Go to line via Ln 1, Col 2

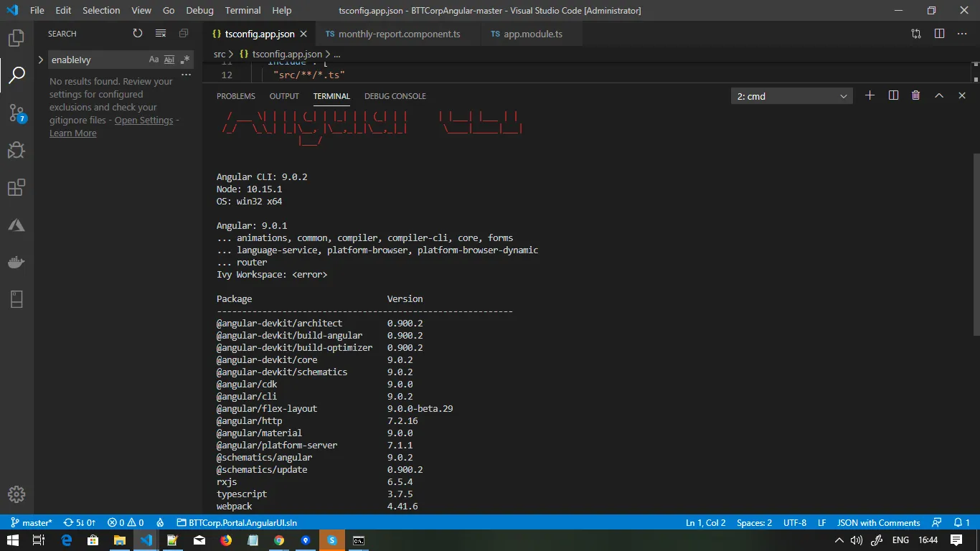[x=705, y=522]
